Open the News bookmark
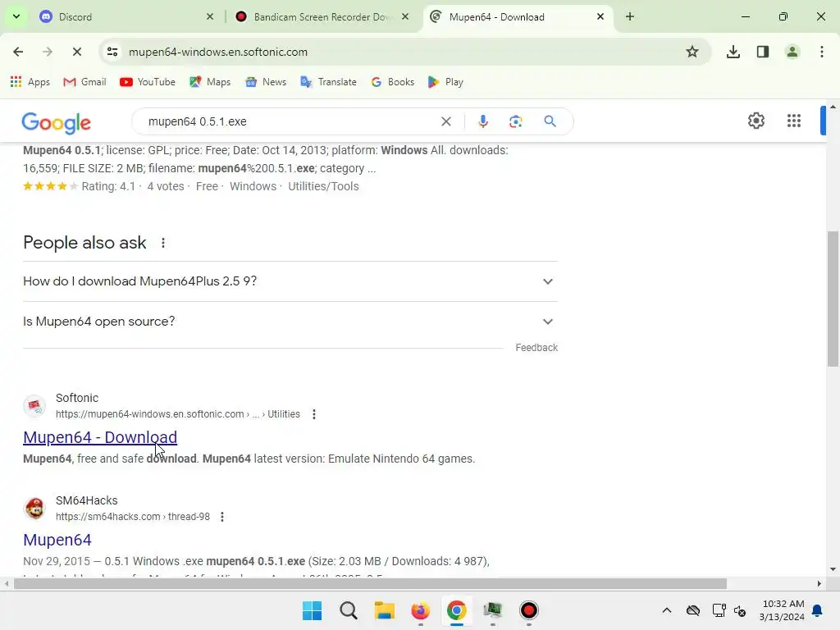The width and height of the screenshot is (840, 630). (x=266, y=82)
